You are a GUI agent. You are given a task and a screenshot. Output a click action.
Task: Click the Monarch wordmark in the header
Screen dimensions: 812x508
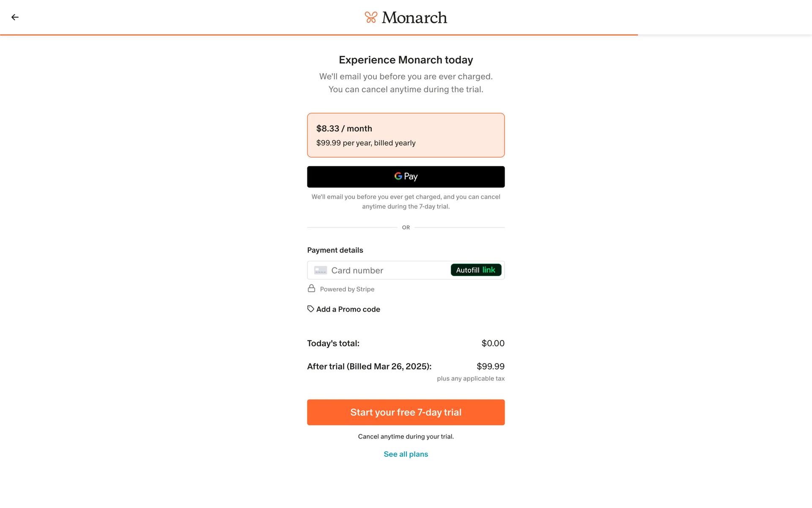point(414,18)
